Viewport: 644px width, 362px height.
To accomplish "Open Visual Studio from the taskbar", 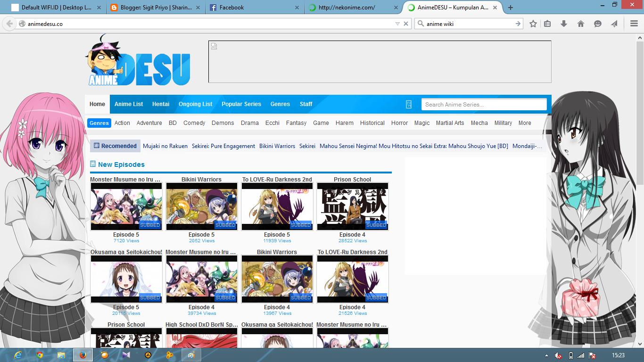I will [126, 355].
